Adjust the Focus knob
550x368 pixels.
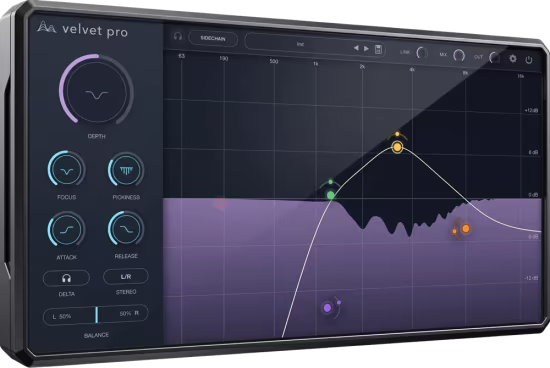(66, 169)
